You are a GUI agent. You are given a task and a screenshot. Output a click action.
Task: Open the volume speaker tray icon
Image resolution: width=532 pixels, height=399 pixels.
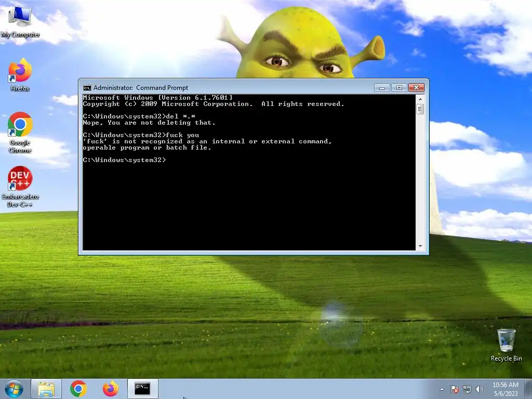click(480, 389)
